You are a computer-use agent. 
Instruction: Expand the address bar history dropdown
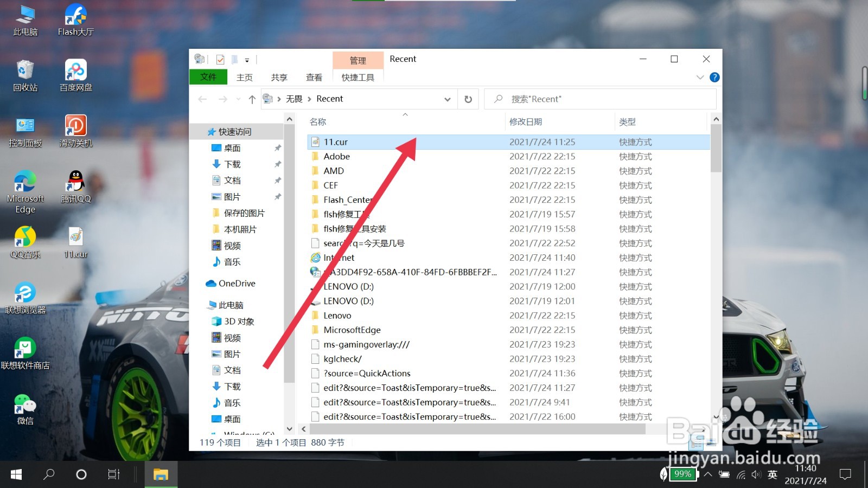pyautogui.click(x=448, y=99)
